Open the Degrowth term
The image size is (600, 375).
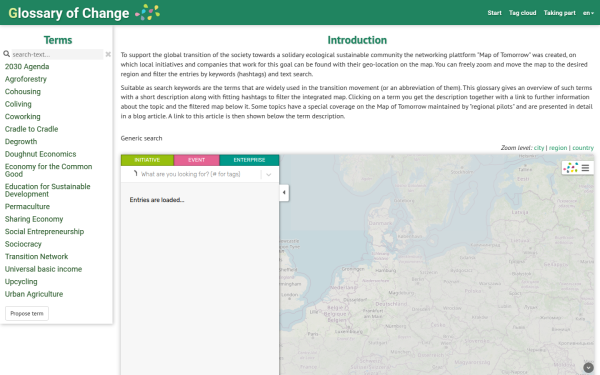pos(21,142)
